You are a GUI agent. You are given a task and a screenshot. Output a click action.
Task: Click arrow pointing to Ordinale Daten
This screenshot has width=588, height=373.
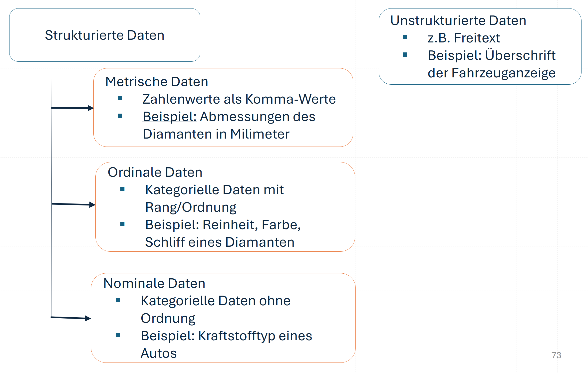(73, 204)
